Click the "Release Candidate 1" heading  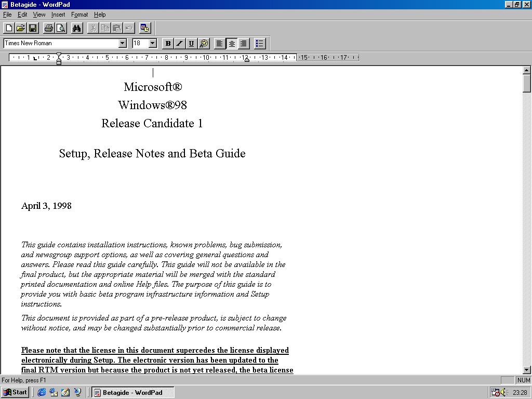click(x=152, y=123)
